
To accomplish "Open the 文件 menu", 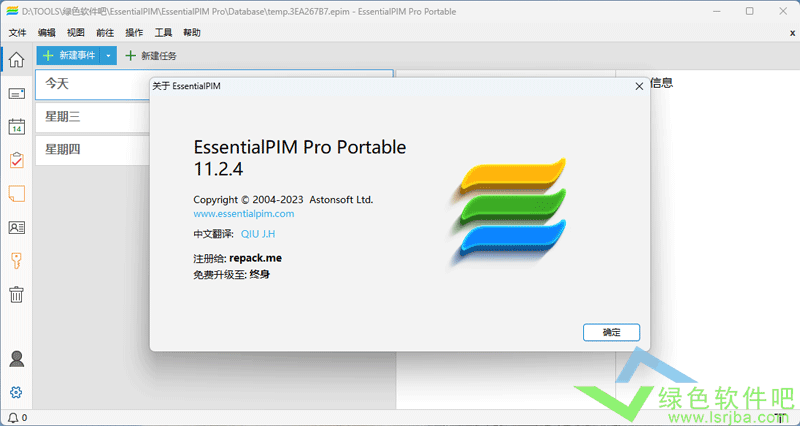I will point(17,33).
